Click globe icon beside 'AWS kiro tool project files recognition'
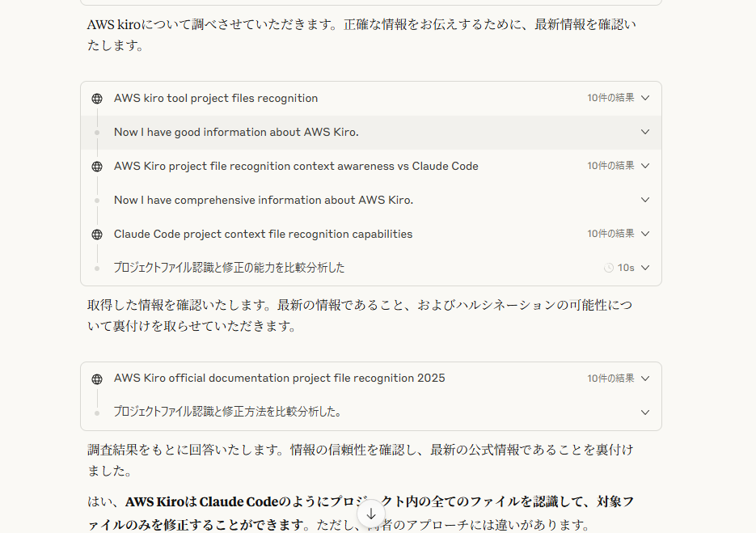This screenshot has width=756, height=533. [97, 99]
